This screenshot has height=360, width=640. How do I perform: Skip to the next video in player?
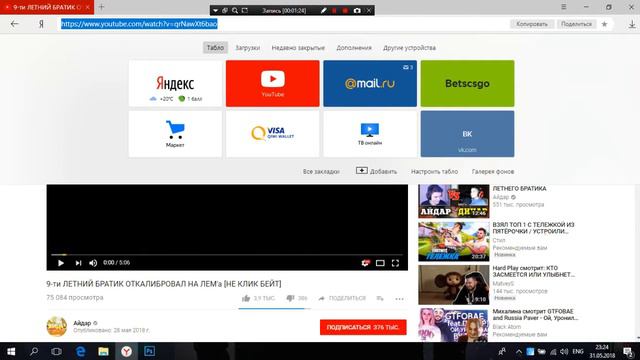(78, 263)
